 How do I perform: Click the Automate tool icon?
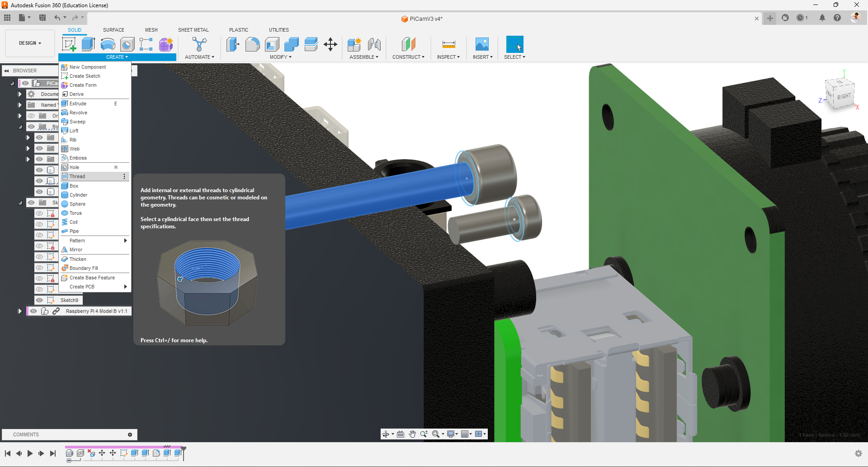(x=199, y=44)
